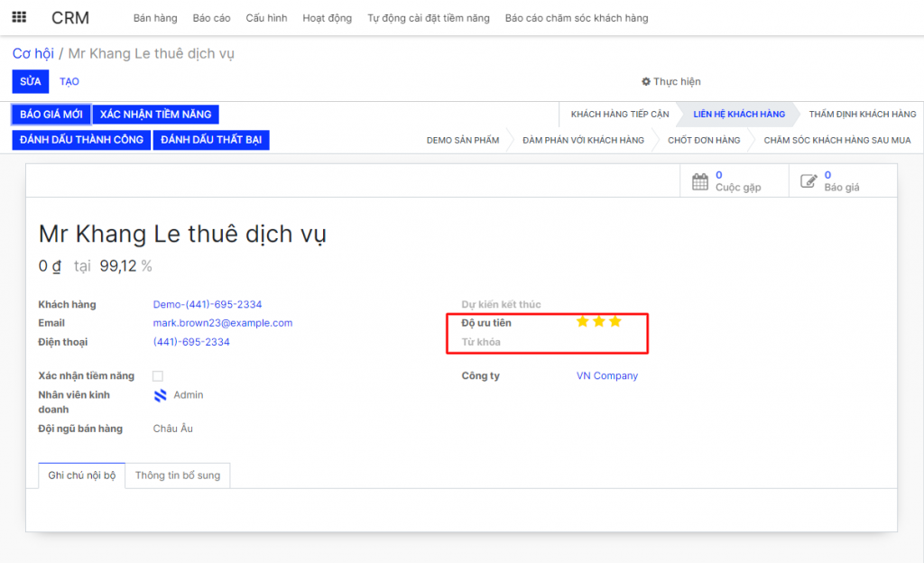
Task: Select stage KHÁCH HÀNG TIẾP CẬN
Action: (620, 115)
